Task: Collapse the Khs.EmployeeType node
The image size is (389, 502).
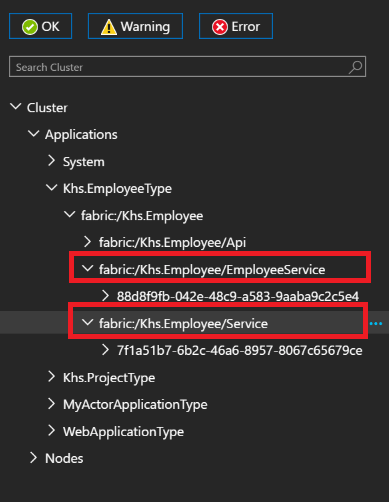Action: (x=52, y=188)
